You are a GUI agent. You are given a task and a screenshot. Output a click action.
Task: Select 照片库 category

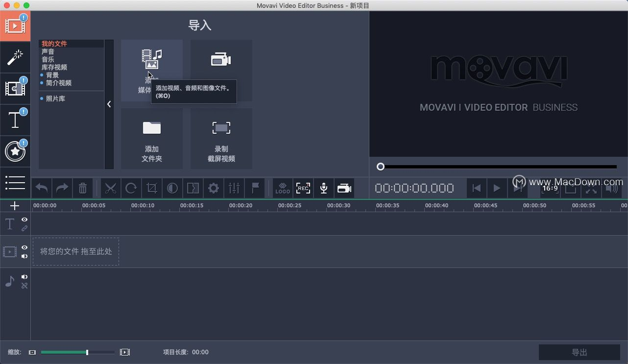55,98
